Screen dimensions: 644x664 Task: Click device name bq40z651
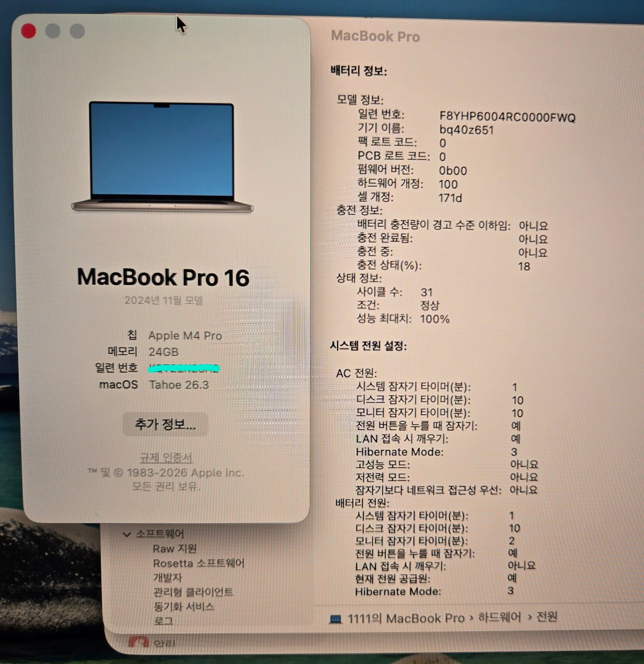tap(466, 130)
